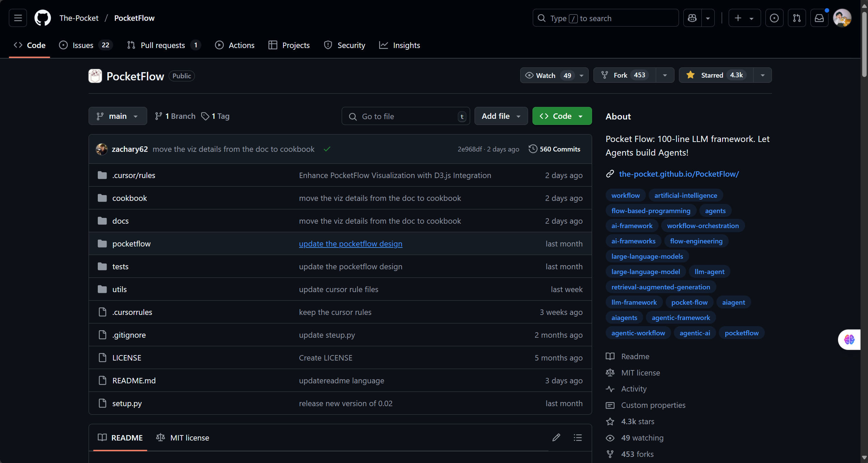868x463 pixels.
Task: Edit README with the pencil icon
Action: [x=556, y=437]
